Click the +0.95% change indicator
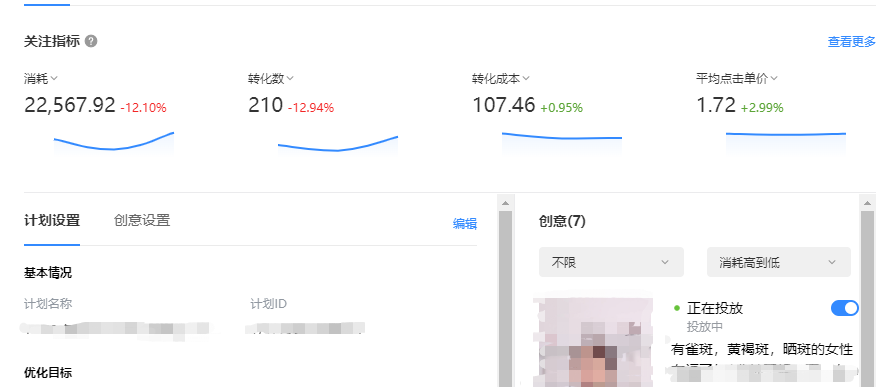 561,107
